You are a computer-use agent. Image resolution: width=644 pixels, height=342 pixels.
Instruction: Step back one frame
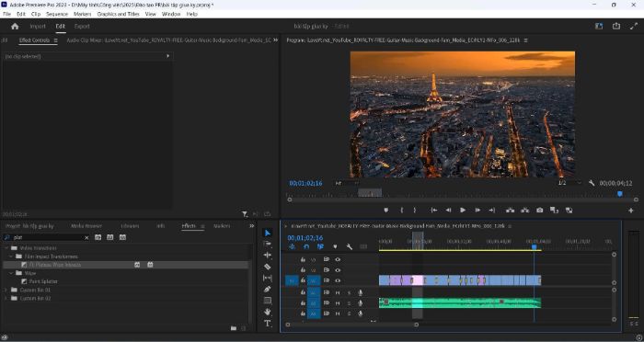(x=448, y=211)
